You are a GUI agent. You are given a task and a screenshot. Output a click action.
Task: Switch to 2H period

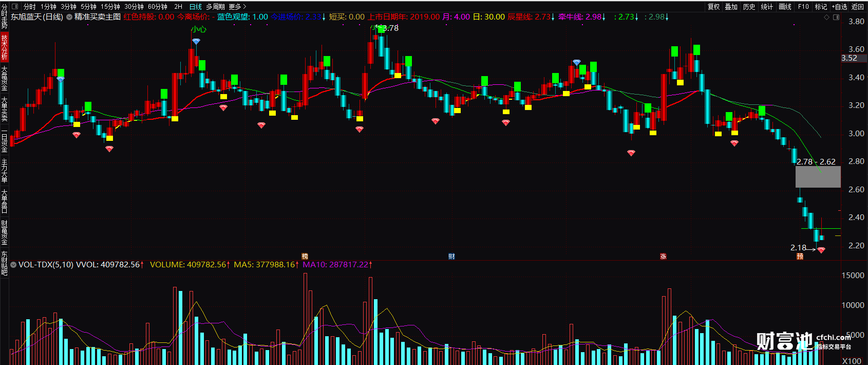(178, 7)
